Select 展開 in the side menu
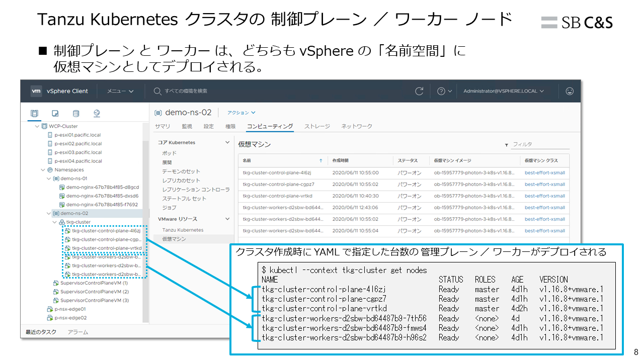The width and height of the screenshot is (644, 362). (x=167, y=162)
